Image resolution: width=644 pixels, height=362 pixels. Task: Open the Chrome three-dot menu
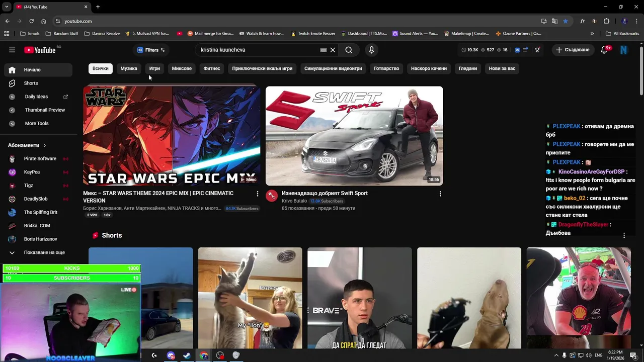tap(637, 21)
